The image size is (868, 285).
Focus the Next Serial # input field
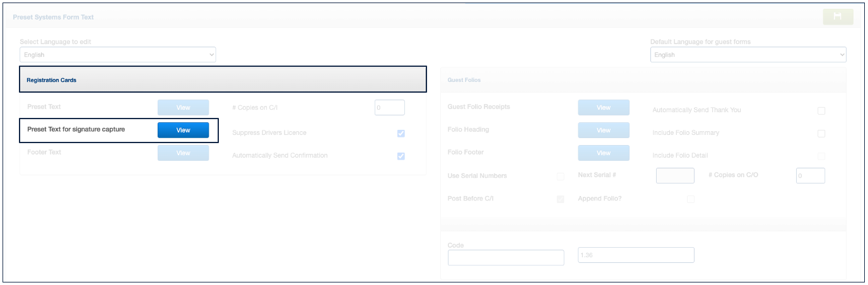pos(675,175)
